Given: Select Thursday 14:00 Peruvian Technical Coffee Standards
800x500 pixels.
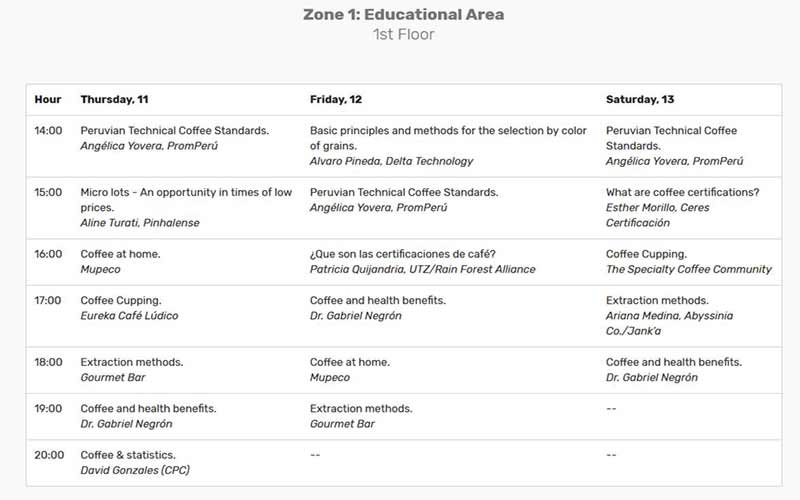Looking at the screenshot, I should [x=174, y=131].
